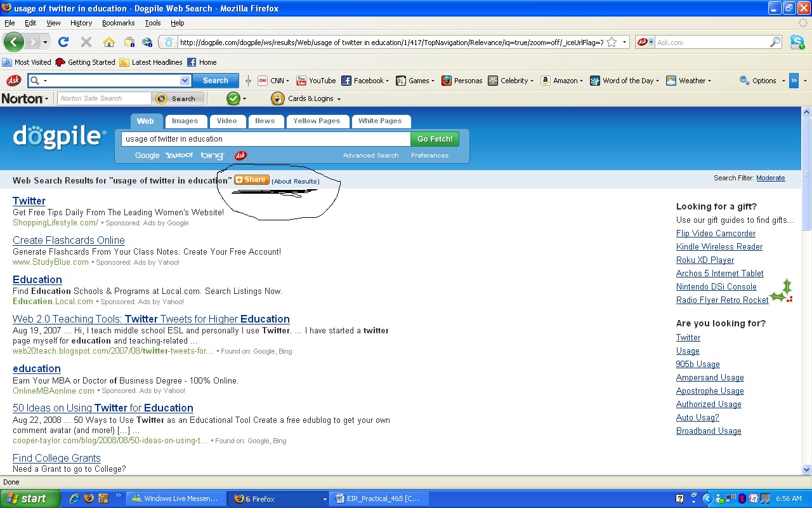
Task: Open '50 Ideas on Using Twitter for Education' result
Action: (x=103, y=408)
